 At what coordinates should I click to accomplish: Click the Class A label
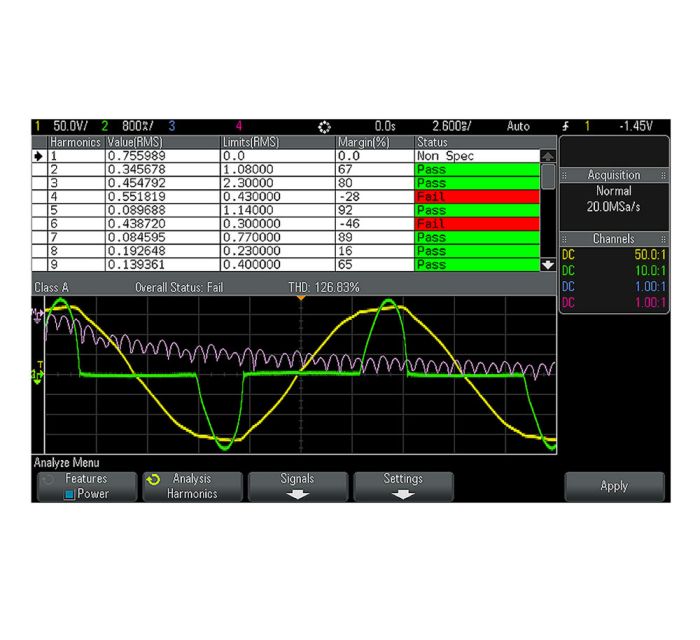(51, 287)
